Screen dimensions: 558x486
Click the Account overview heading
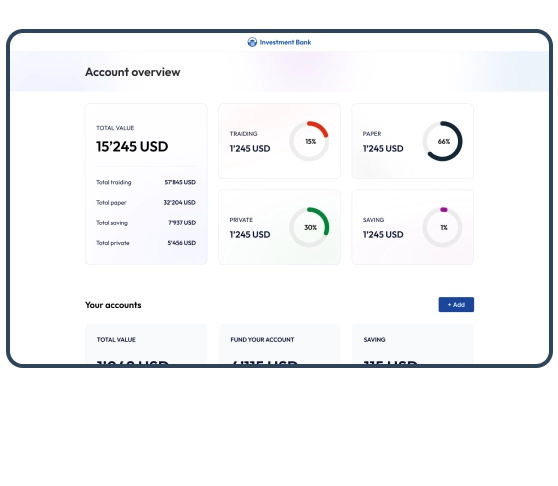coord(133,72)
